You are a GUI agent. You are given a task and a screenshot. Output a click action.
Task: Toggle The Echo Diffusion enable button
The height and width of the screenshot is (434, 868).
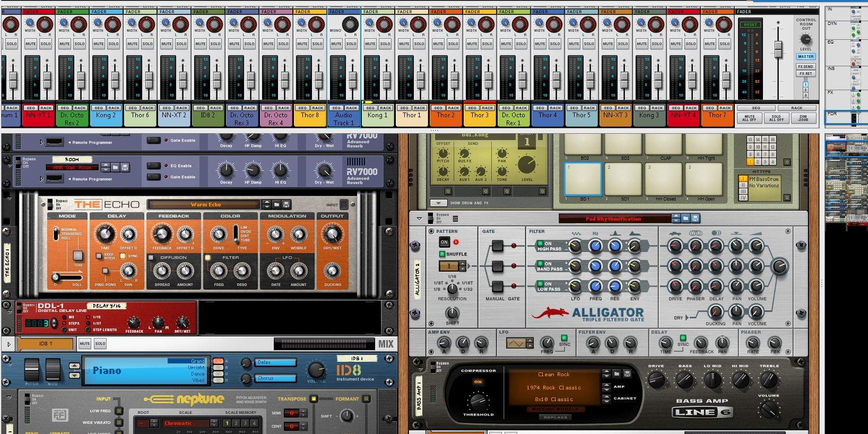click(x=151, y=258)
